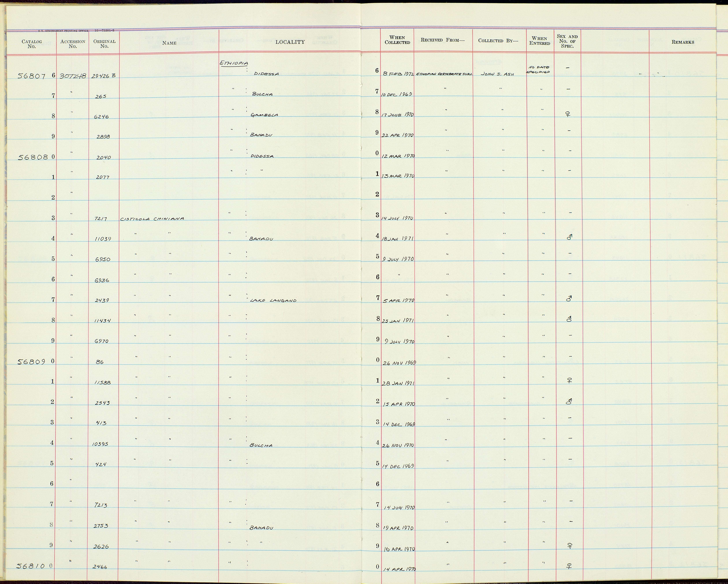This screenshot has width=728, height=584.
Task: Click the "Remarks" column header
Action: coord(683,42)
